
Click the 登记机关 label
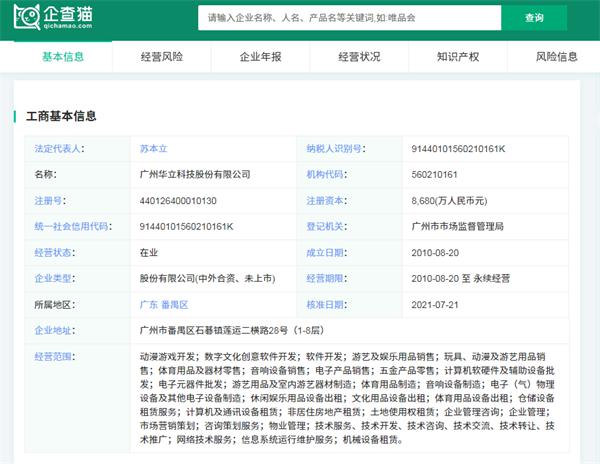pyautogui.click(x=325, y=226)
